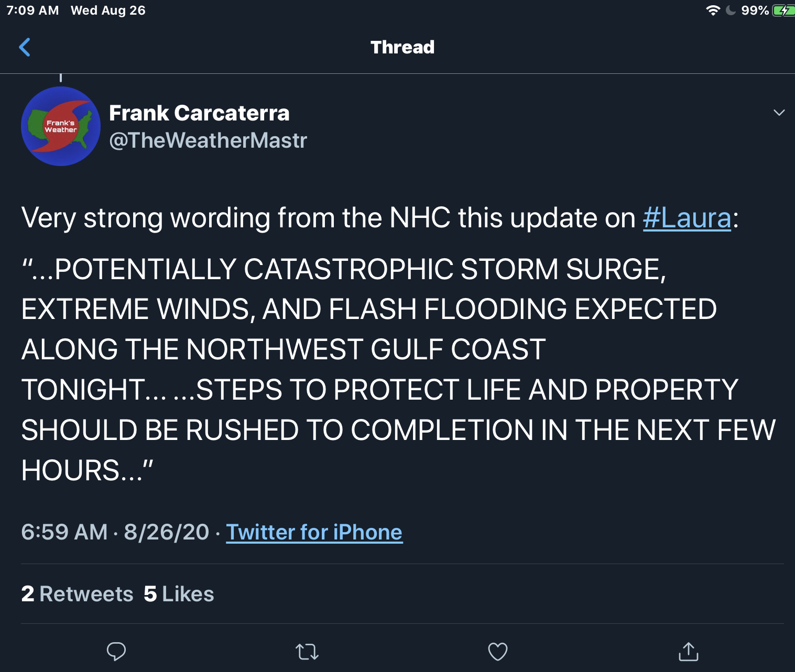Like the tweet with the heart icon
The width and height of the screenshot is (795, 672).
tap(497, 652)
